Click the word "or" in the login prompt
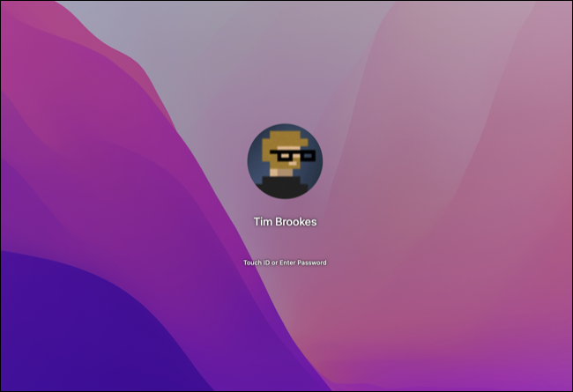The image size is (573, 392). point(274,263)
